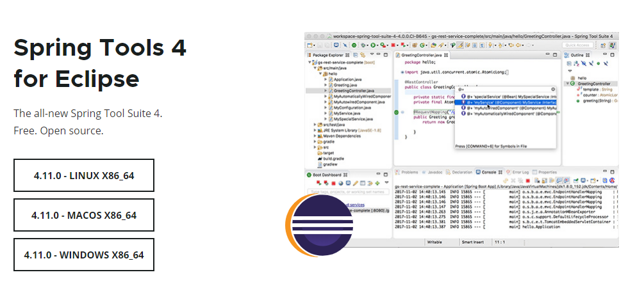Download the 4.11.0 macOS x86_64 build
This screenshot has height=293, width=644.
pos(84,215)
